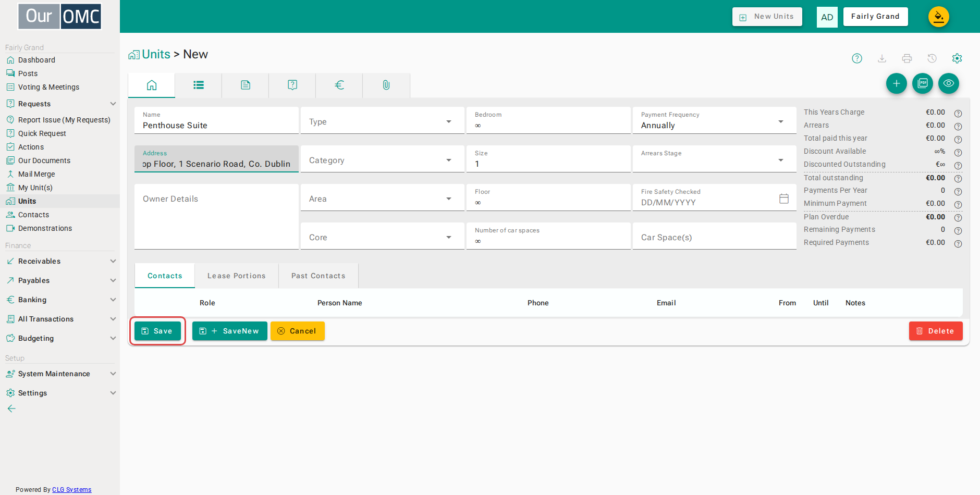Open the attachments paperclip tab
Image resolution: width=980 pixels, height=495 pixels.
386,85
